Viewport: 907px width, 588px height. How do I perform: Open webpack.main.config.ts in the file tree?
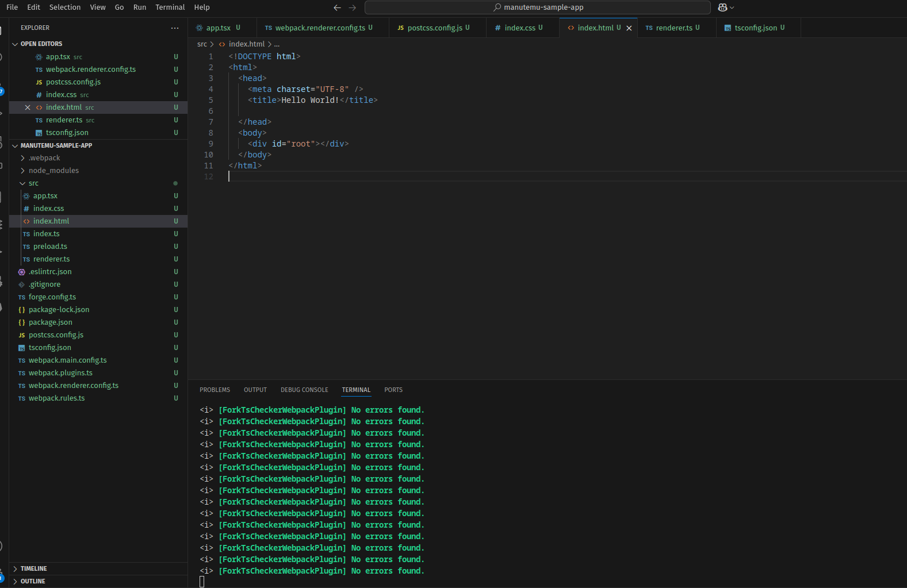click(x=98, y=360)
